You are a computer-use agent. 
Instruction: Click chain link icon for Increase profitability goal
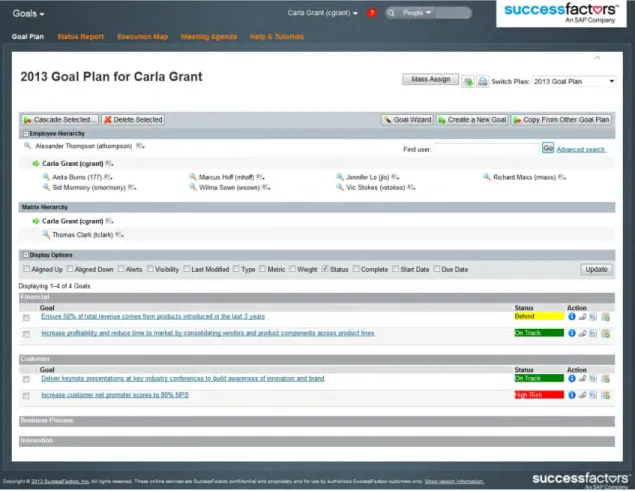coord(582,334)
